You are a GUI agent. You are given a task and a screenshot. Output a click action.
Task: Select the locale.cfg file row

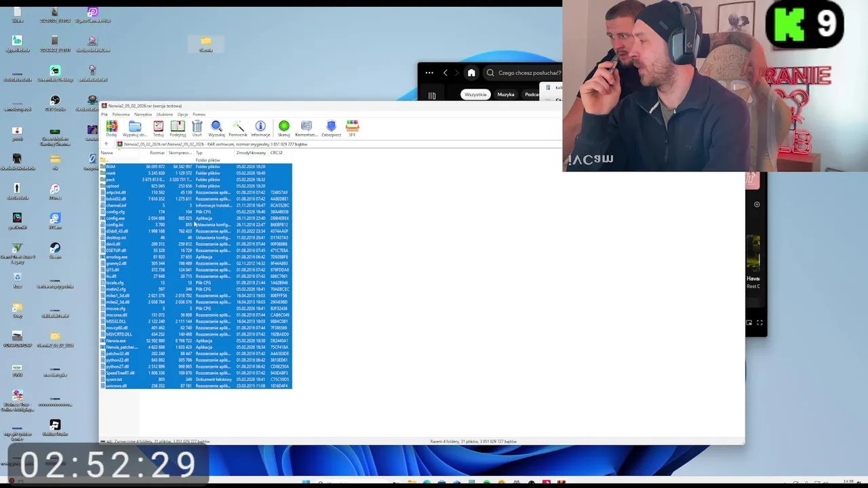196,283
